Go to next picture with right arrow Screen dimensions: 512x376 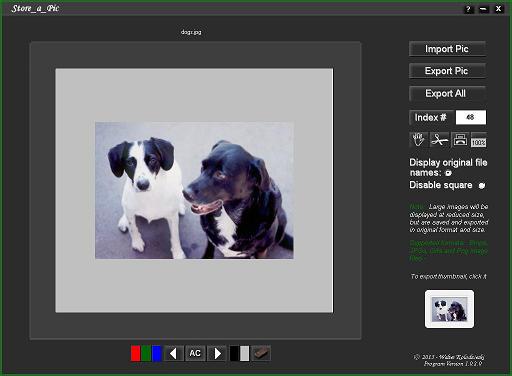[217, 353]
